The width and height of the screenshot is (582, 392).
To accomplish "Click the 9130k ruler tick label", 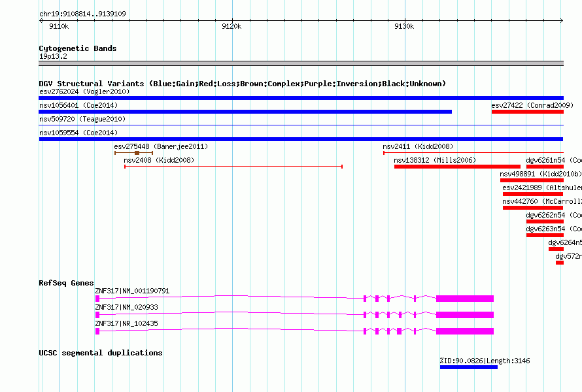I will (x=404, y=26).
